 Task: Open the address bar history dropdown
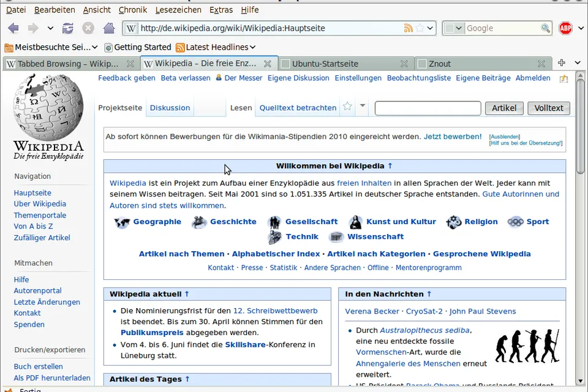[x=430, y=28]
